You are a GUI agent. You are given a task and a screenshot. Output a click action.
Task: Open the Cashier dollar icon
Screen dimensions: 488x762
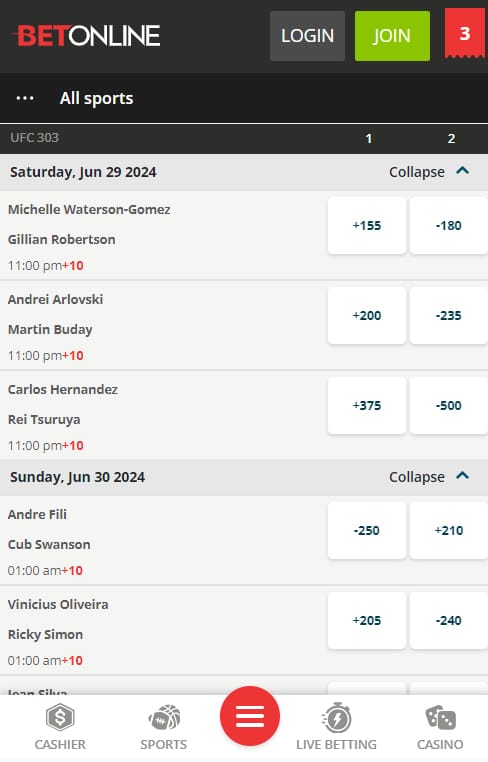click(x=60, y=718)
